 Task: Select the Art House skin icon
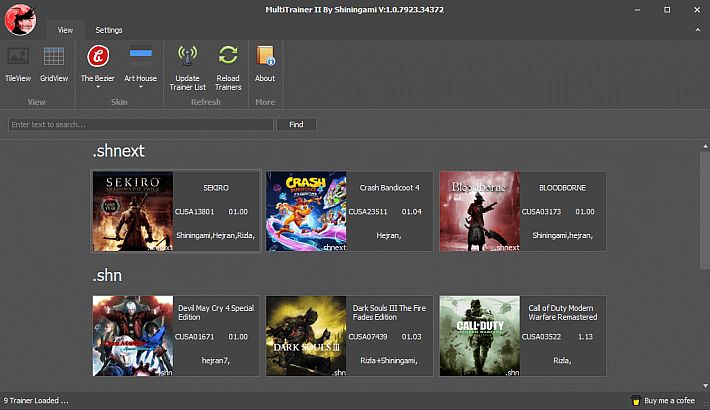point(140,54)
